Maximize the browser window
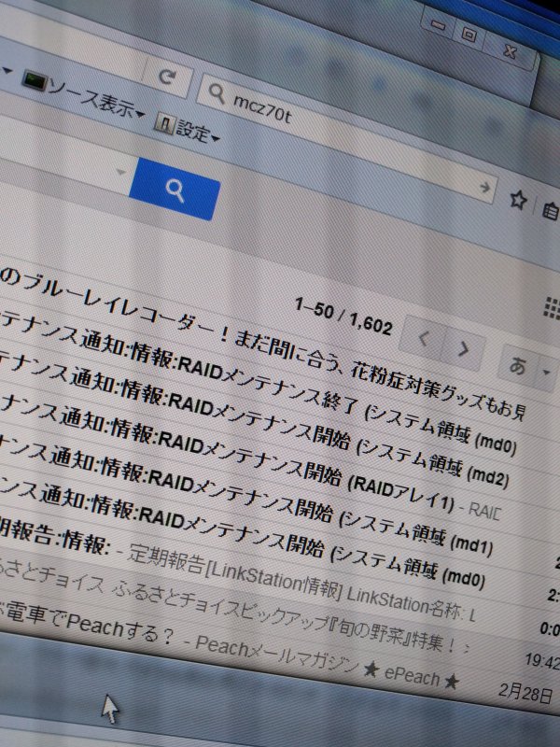This screenshot has width=560, height=747. pyautogui.click(x=469, y=35)
